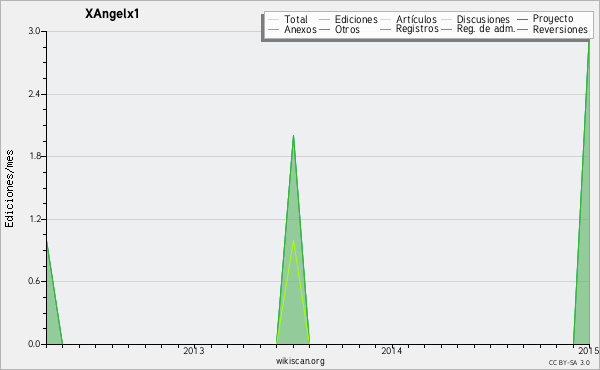Click the Total legend entry
The image size is (600, 370).
tap(296, 19)
